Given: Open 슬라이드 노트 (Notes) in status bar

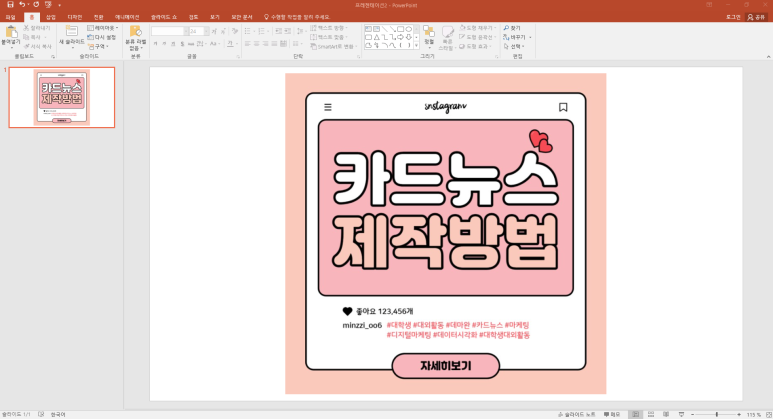Looking at the screenshot, I should pos(577,415).
